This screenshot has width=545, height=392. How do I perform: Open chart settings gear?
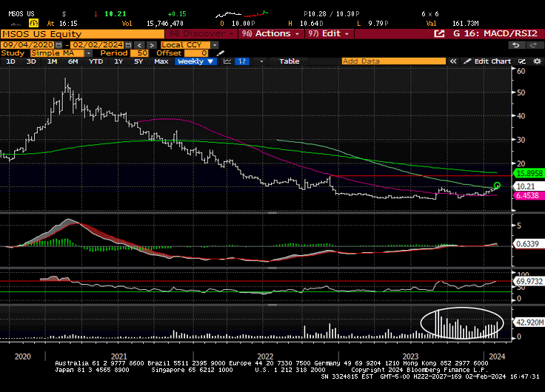coord(537,61)
